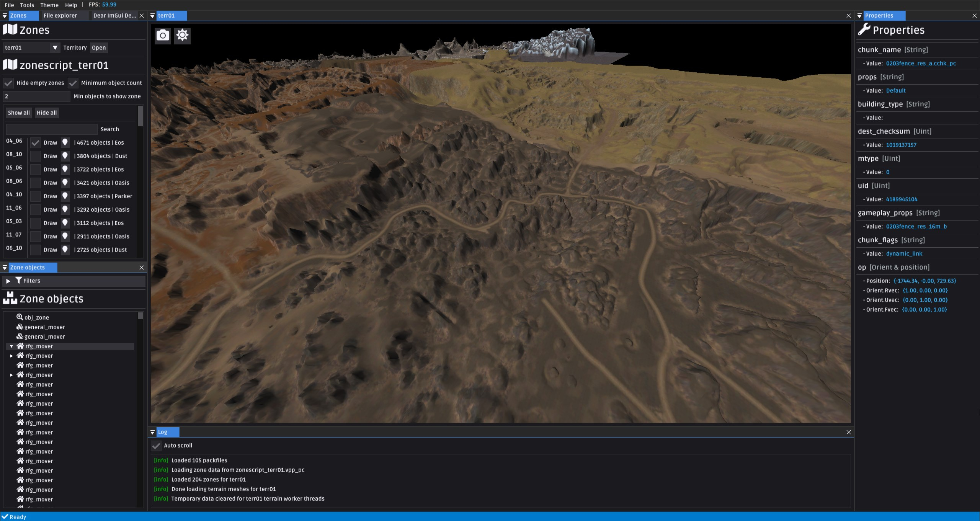The height and width of the screenshot is (521, 980).
Task: Click the Filters funnel icon
Action: (19, 281)
